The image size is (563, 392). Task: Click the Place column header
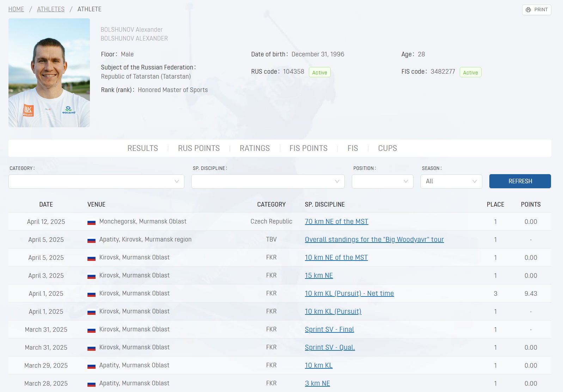495,204
